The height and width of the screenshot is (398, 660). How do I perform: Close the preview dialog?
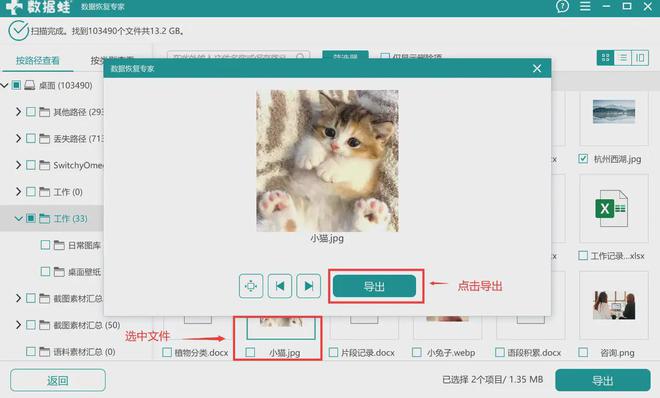537,68
